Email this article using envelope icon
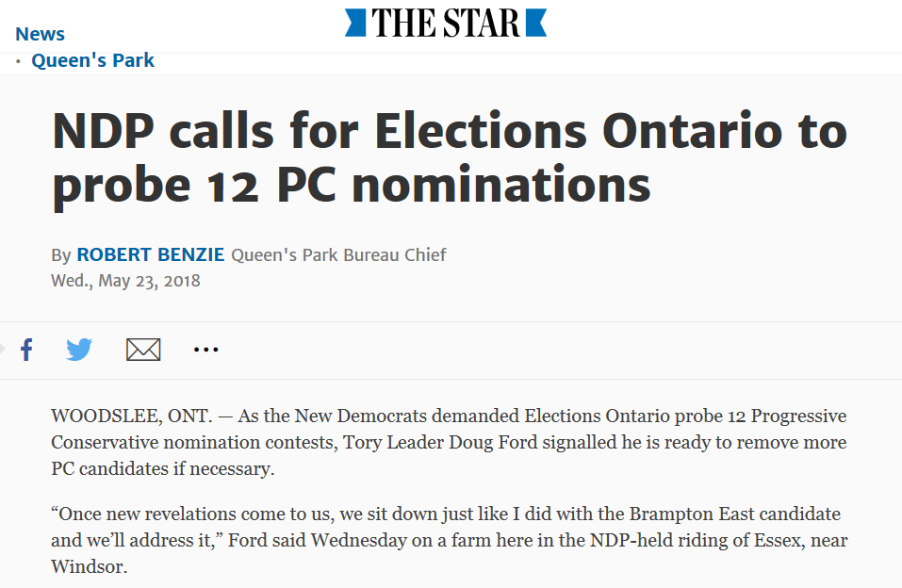Viewport: 902px width, 588px height. tap(143, 350)
